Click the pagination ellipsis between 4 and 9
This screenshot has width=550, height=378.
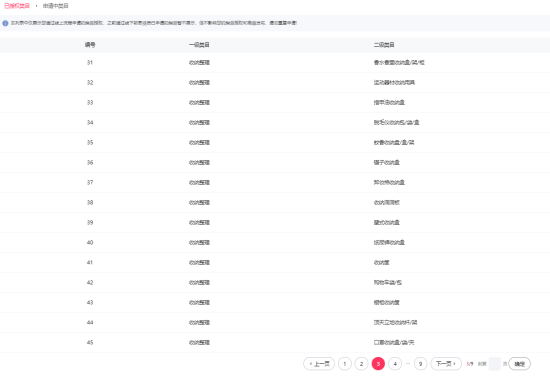click(408, 364)
